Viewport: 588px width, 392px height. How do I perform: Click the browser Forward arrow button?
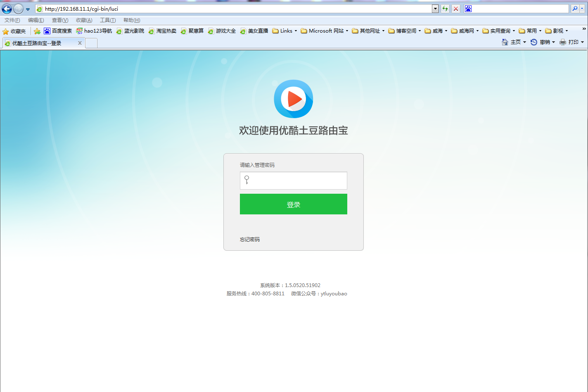(x=19, y=9)
